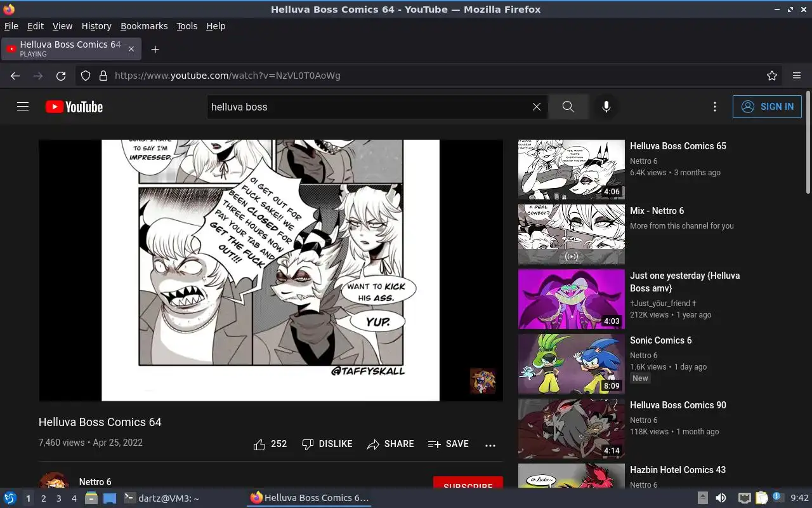Open the File menu
Viewport: 812px width, 508px height.
tap(11, 26)
